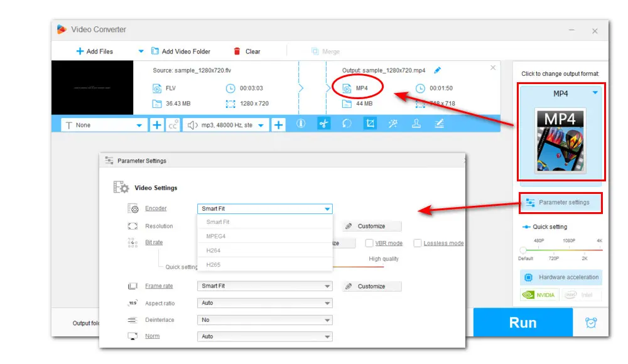
Task: Click the plus button to add subtitle
Action: point(157,125)
